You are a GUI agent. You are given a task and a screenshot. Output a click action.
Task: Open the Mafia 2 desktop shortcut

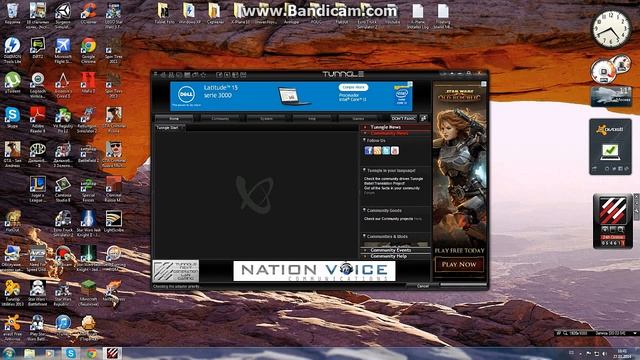coord(88,83)
